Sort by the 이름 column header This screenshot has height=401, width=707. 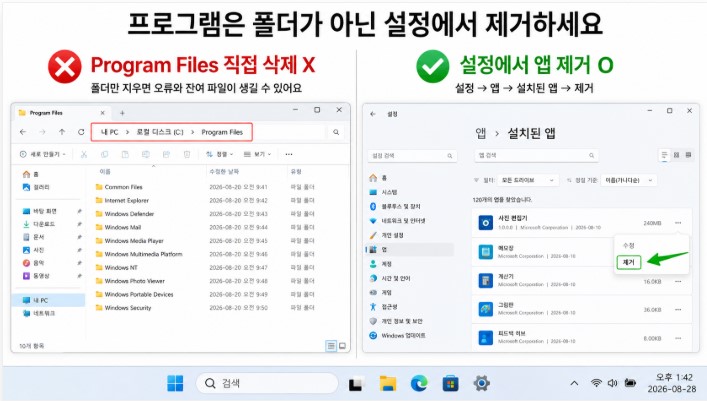coord(105,171)
